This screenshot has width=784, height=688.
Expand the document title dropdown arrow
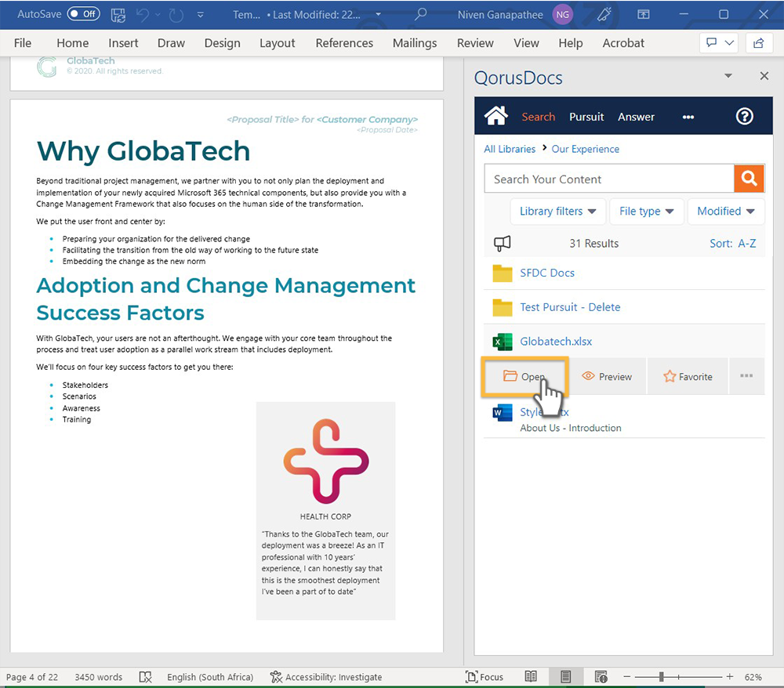378,14
